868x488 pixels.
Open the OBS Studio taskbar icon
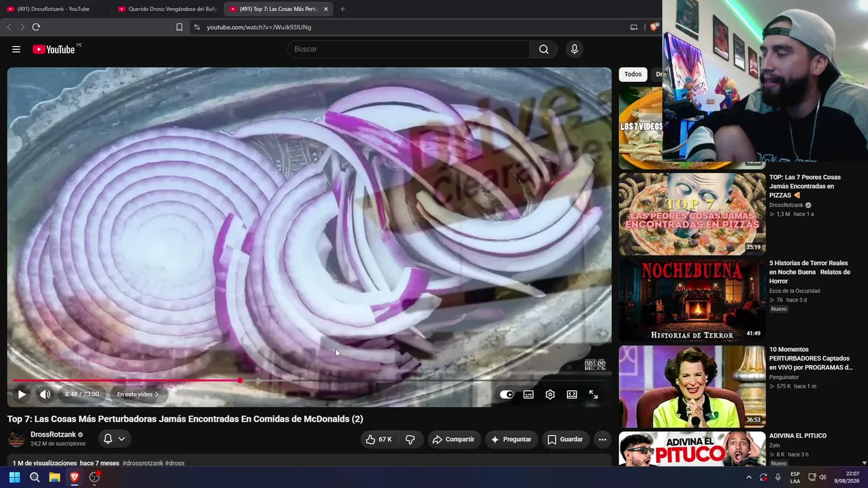point(94,477)
